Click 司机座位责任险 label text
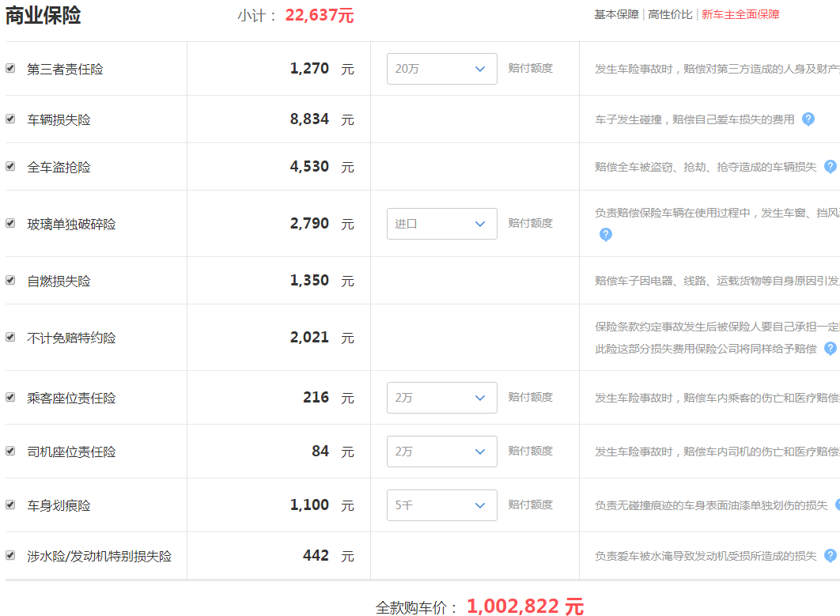This screenshot has height=616, width=840. click(71, 452)
